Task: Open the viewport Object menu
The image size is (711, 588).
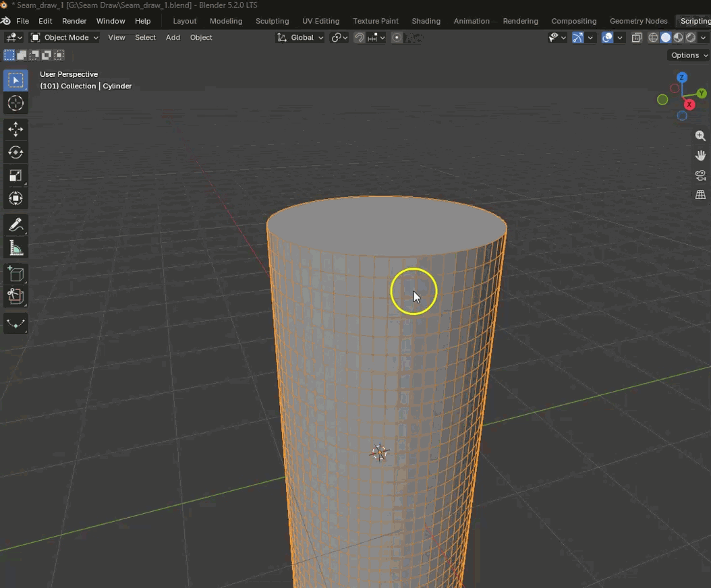Action: click(201, 38)
